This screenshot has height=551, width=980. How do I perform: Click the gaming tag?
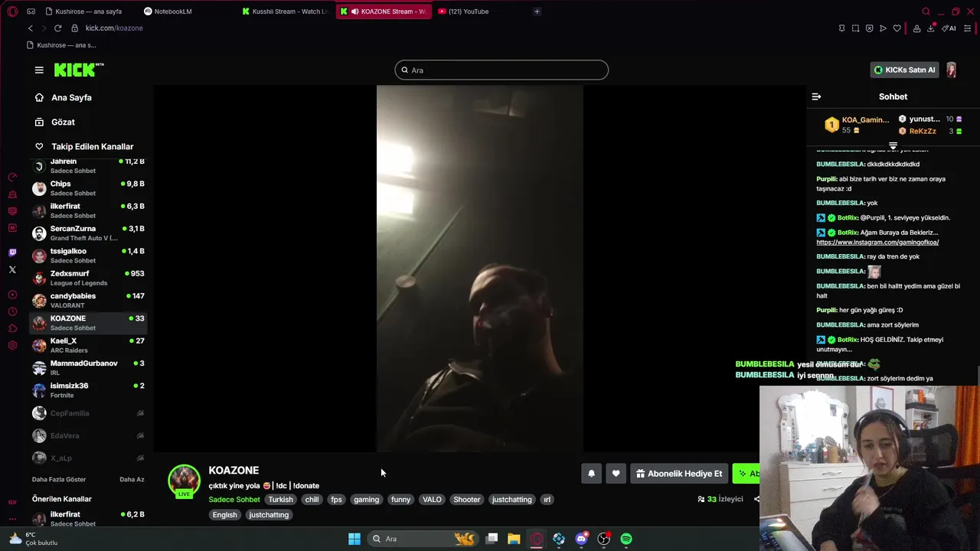pos(366,500)
